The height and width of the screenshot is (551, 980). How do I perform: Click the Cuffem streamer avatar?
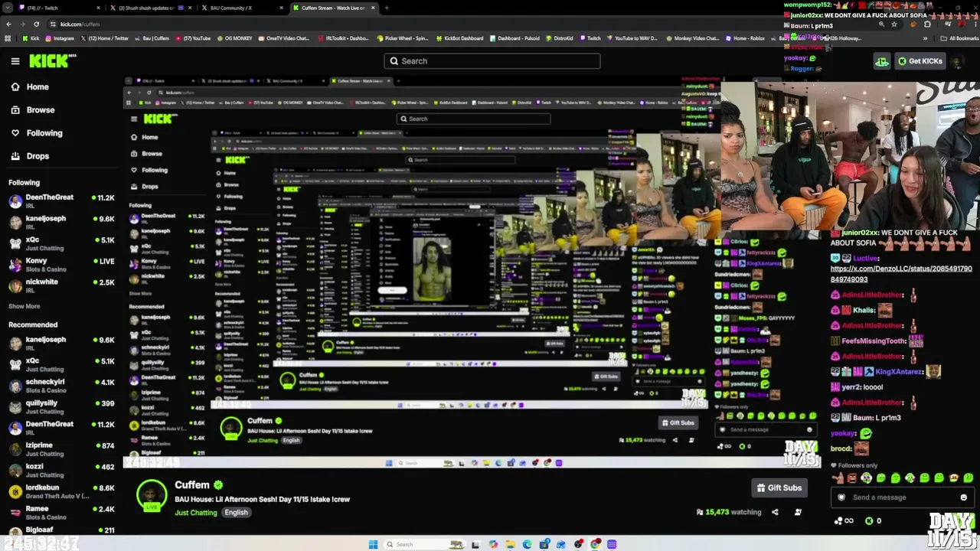pyautogui.click(x=152, y=496)
